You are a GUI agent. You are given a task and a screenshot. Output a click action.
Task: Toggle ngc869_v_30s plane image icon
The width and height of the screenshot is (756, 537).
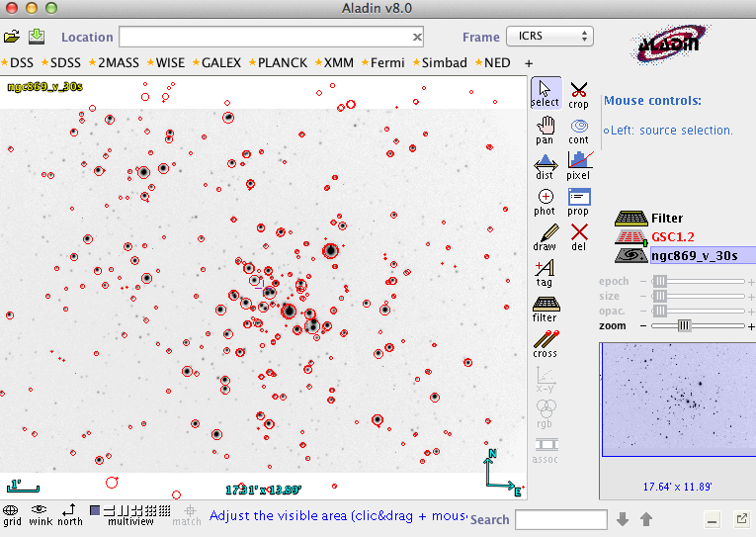click(x=631, y=255)
